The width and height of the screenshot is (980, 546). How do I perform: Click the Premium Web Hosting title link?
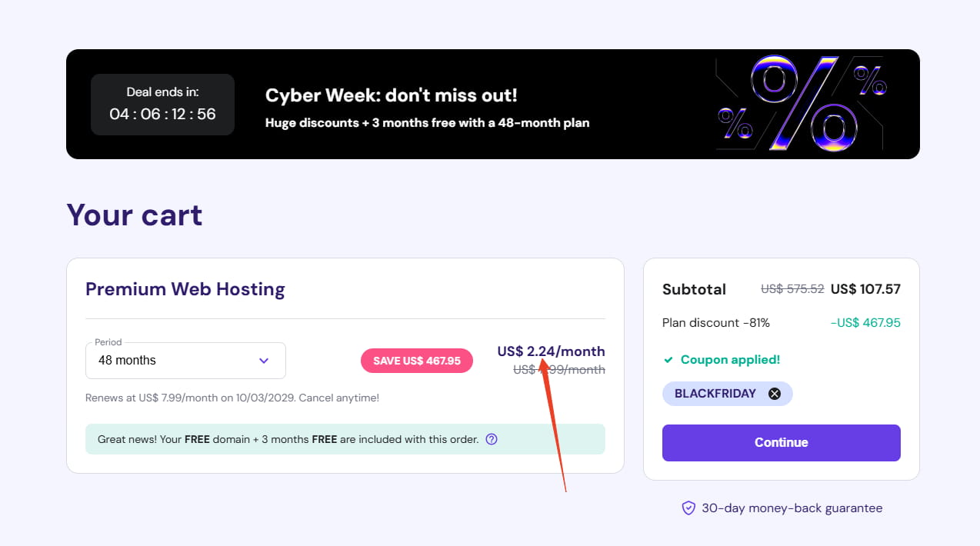185,289
